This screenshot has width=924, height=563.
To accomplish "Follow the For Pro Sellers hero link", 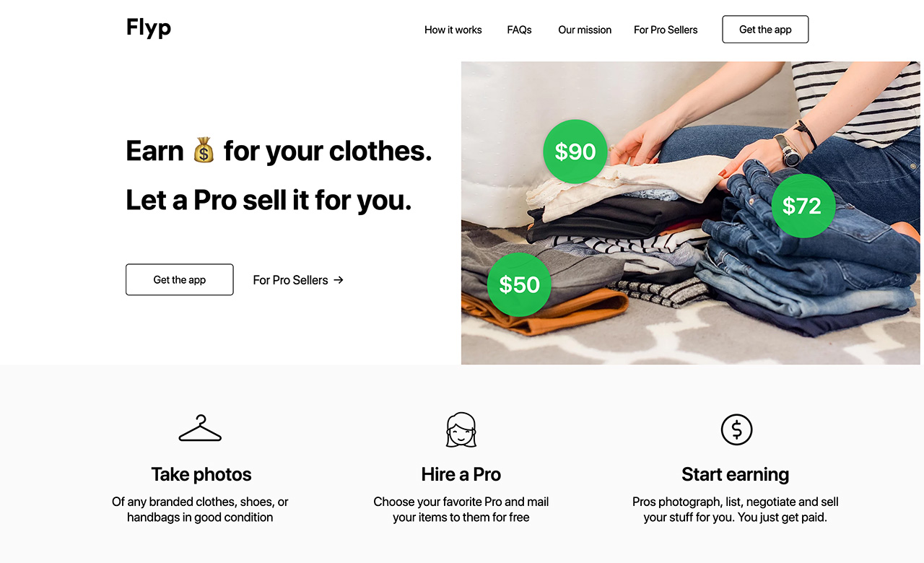I will (298, 280).
